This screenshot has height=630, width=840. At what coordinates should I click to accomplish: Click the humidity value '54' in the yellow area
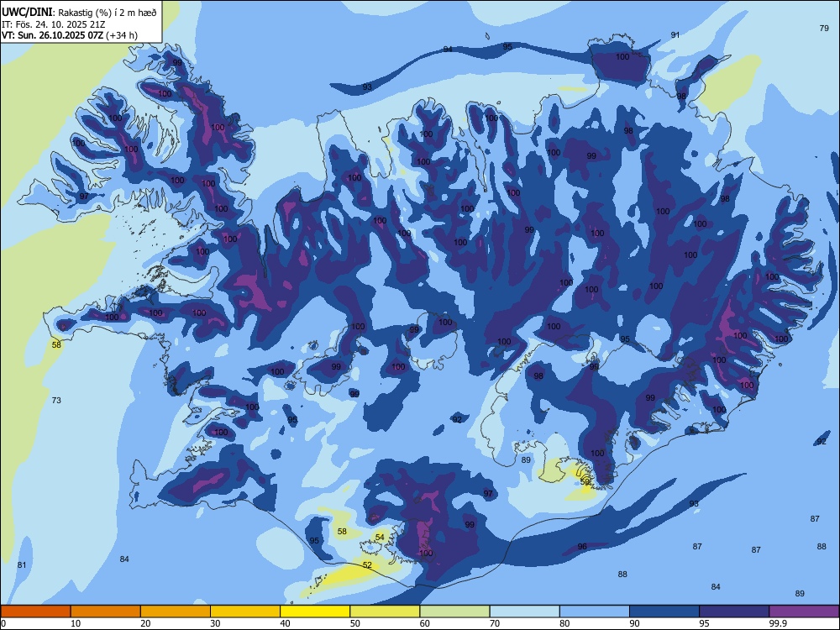click(x=380, y=538)
